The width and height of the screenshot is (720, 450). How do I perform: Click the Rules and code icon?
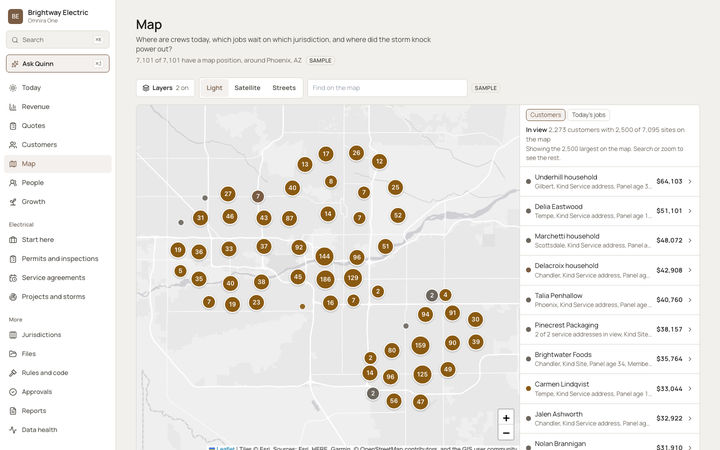tap(13, 373)
